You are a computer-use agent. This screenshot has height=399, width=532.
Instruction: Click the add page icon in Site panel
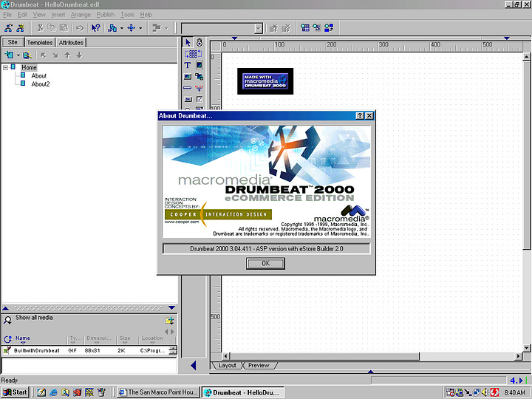click(9, 55)
